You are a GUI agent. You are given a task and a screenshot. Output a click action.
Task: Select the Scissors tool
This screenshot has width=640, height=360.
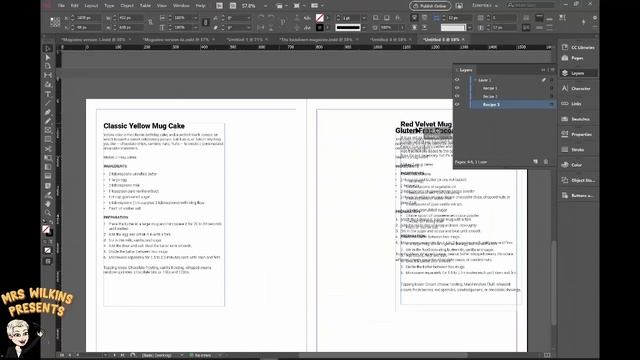click(x=48, y=149)
